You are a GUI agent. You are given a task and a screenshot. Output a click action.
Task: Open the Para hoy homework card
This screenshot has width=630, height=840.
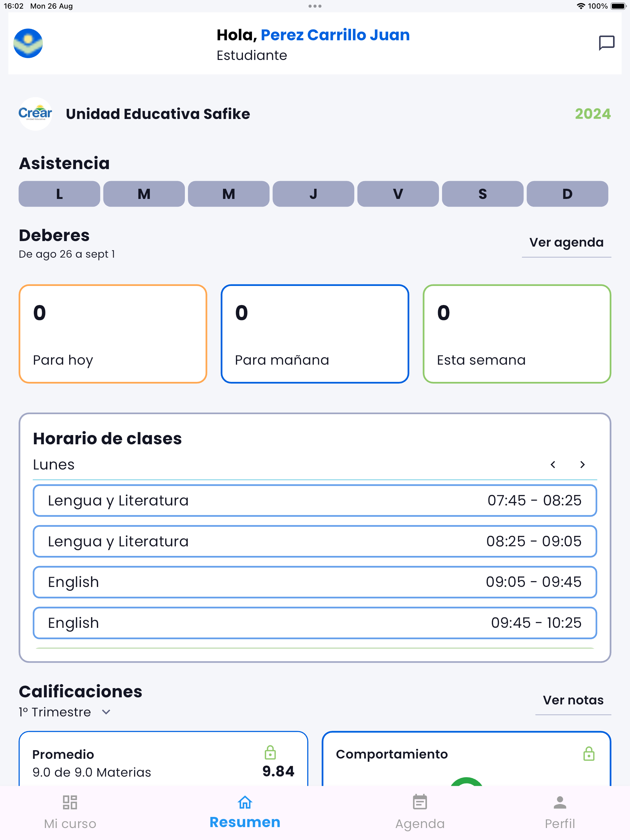[113, 334]
